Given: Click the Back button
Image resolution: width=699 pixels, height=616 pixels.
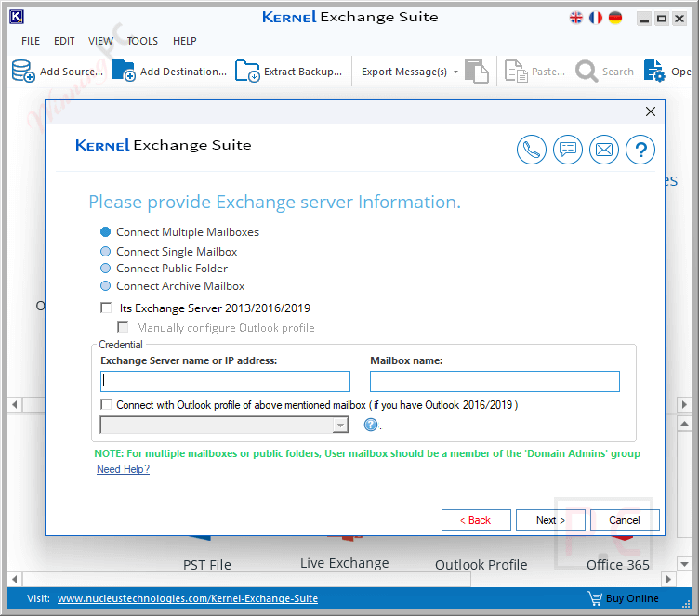Looking at the screenshot, I should coord(476,520).
